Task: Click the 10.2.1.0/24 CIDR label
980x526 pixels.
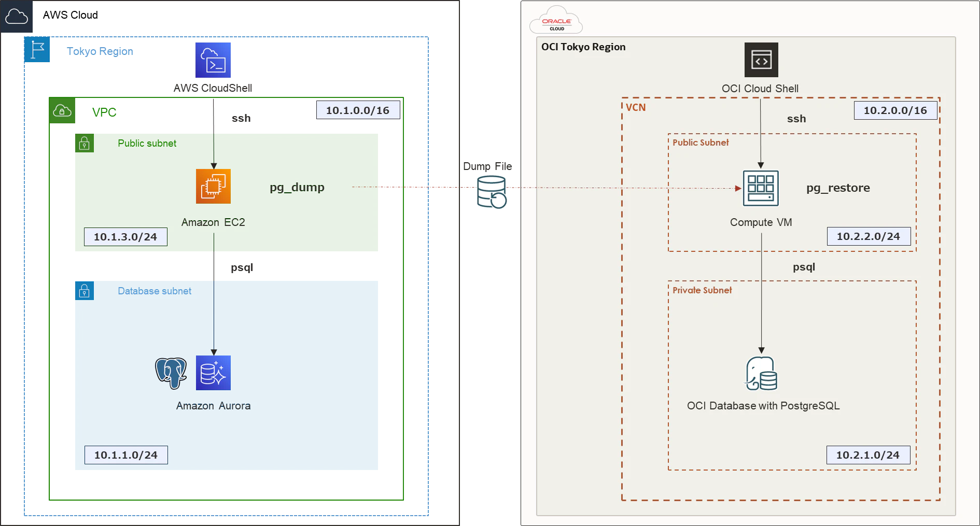Action: pyautogui.click(x=868, y=455)
